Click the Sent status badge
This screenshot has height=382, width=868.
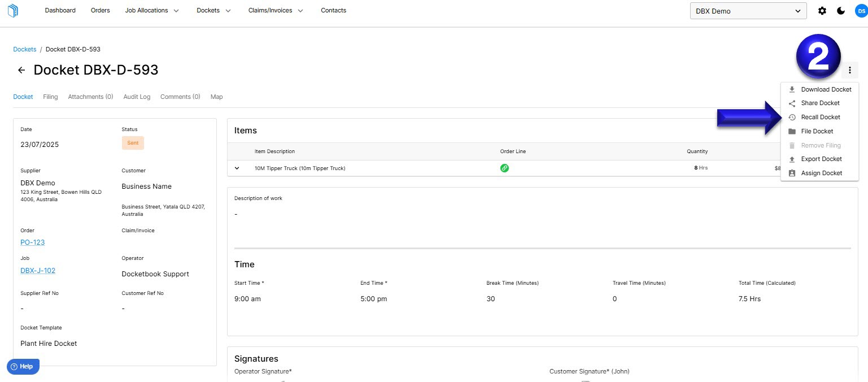point(133,143)
